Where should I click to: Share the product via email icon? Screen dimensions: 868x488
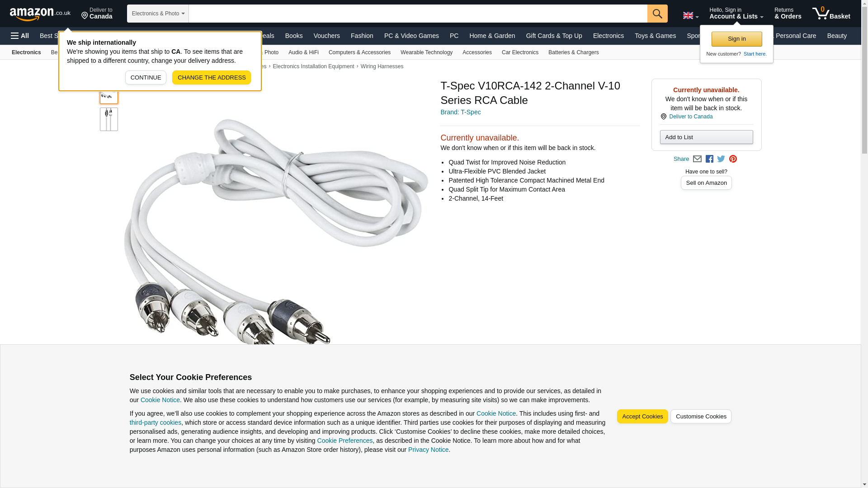coord(697,159)
